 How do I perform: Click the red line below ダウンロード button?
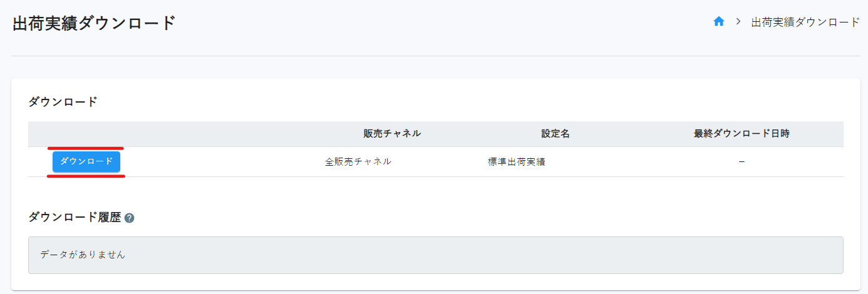point(86,176)
